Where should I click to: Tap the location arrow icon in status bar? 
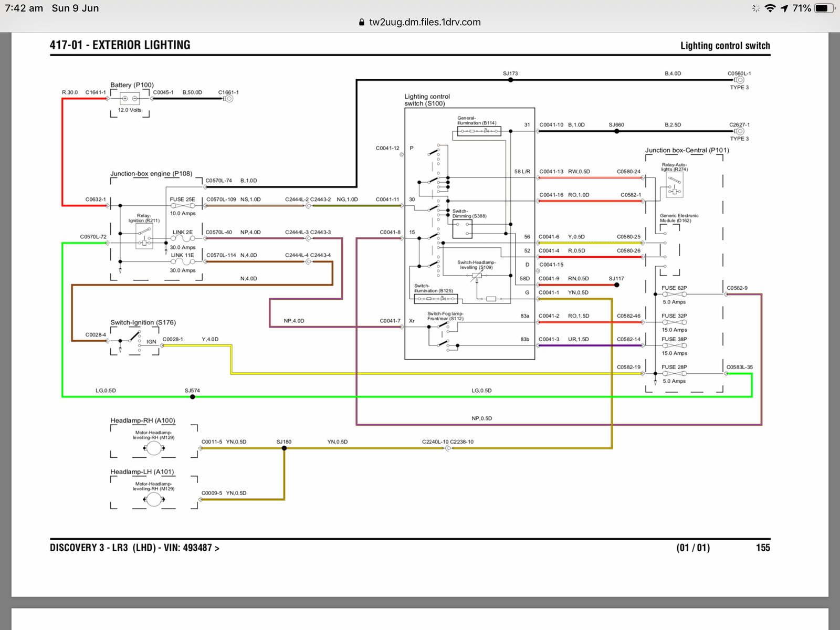[784, 8]
